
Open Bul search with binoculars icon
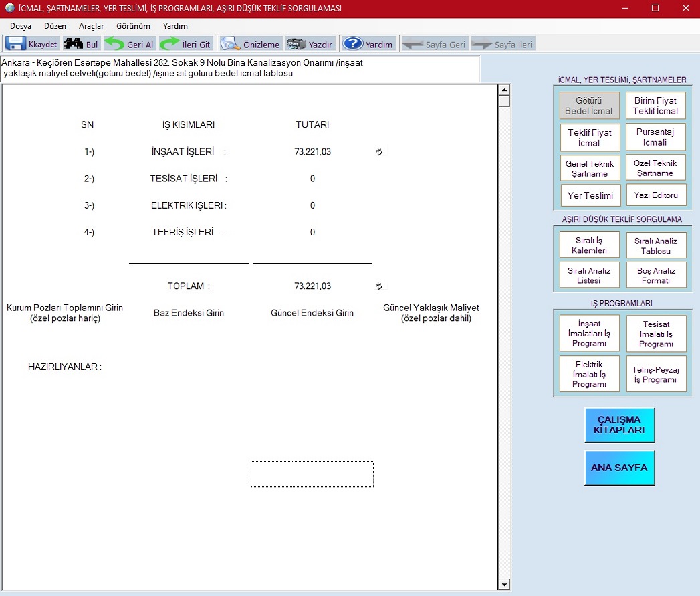click(73, 44)
